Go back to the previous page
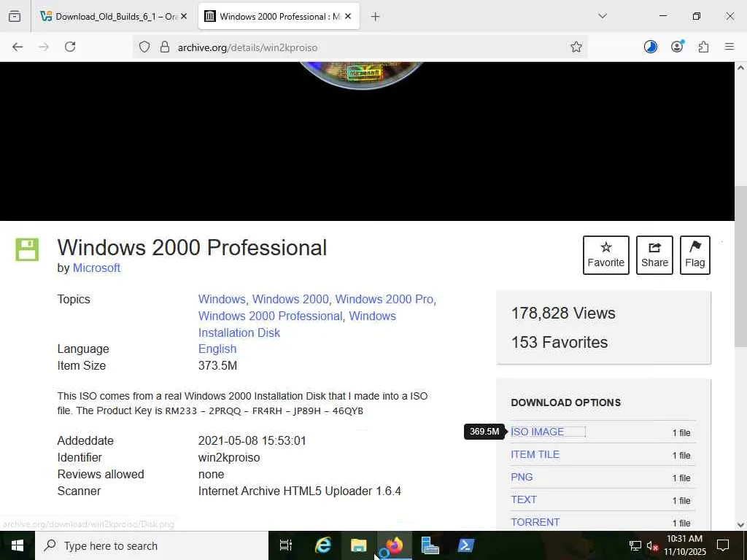Image resolution: width=747 pixels, height=560 pixels. (18, 47)
